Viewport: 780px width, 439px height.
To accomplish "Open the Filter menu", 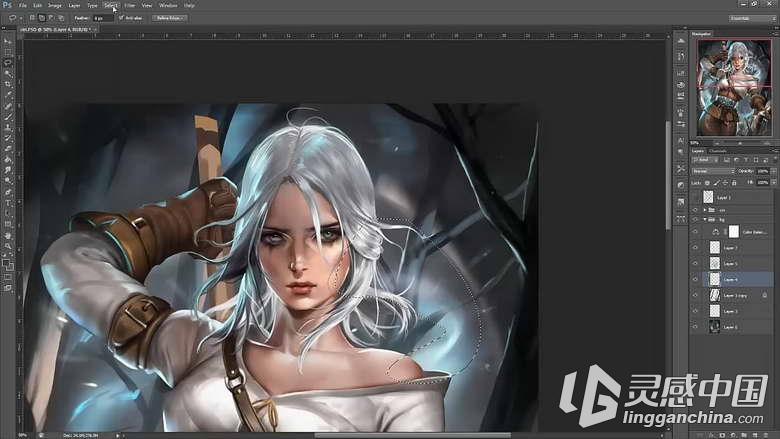I will (130, 5).
